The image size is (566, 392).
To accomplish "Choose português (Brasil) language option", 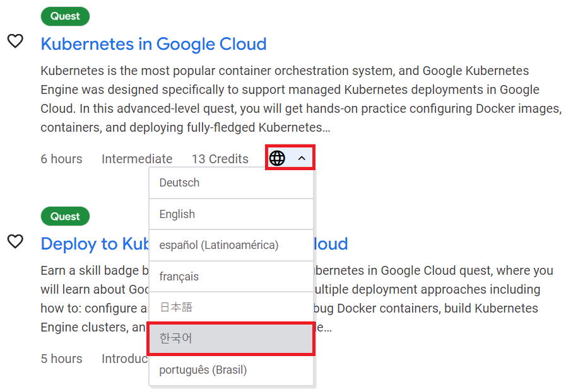I will pos(231,370).
